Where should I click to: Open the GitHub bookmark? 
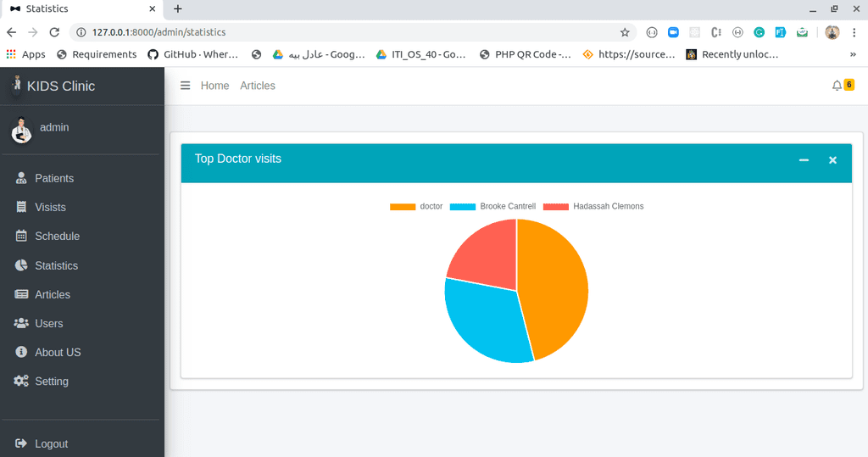pyautogui.click(x=192, y=54)
